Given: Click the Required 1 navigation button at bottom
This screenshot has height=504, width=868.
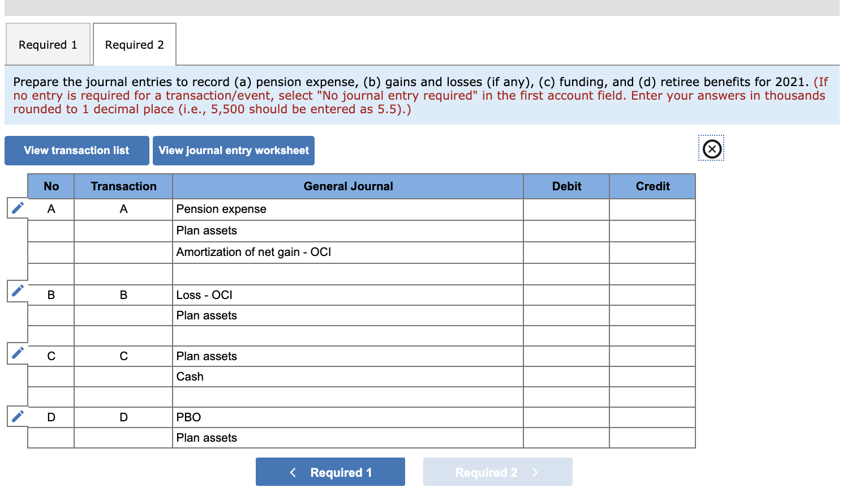Looking at the screenshot, I should [x=330, y=472].
